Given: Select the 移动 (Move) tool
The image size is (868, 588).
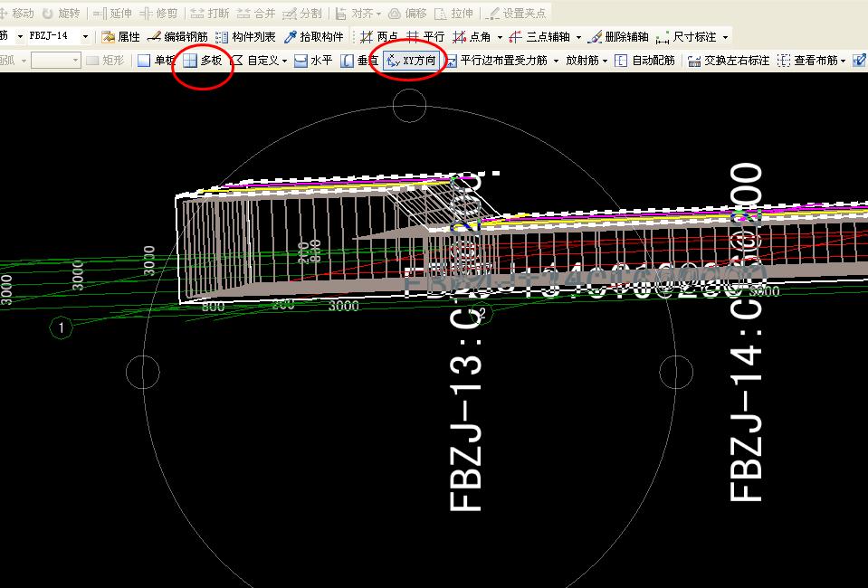Looking at the screenshot, I should (16, 13).
